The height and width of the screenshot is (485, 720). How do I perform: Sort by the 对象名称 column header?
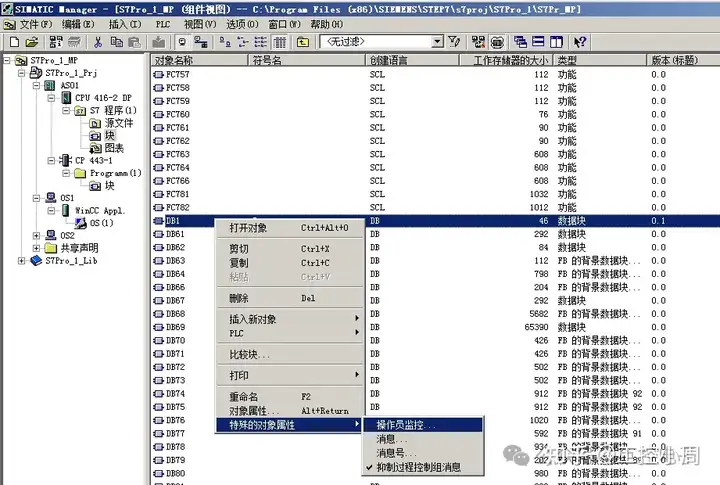[x=200, y=60]
